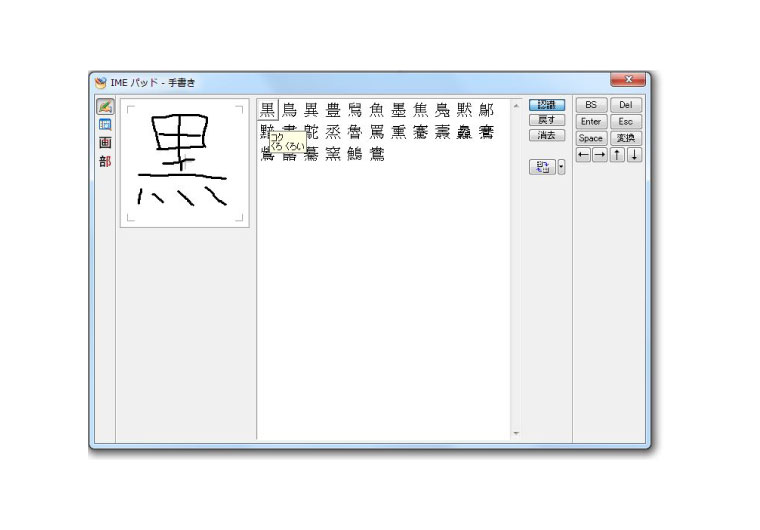Select candidate character 豊
760x530 pixels.
(333, 110)
